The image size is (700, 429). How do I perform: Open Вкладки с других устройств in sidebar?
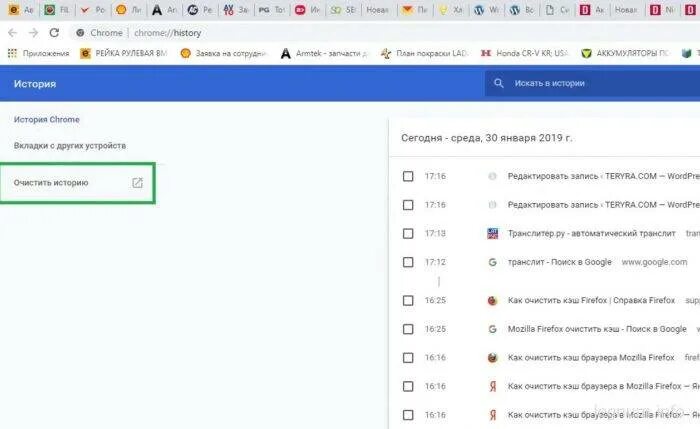70,146
